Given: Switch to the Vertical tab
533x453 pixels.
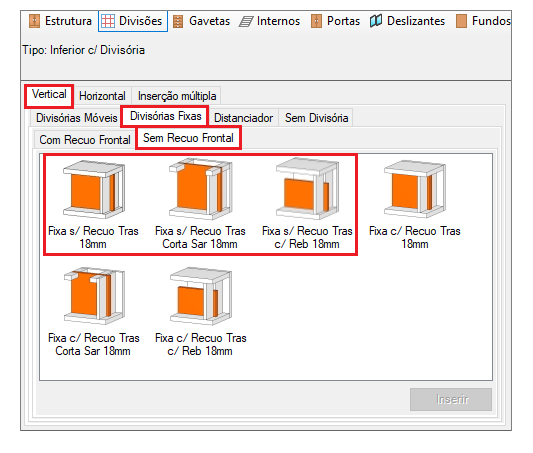Looking at the screenshot, I should click(x=49, y=94).
